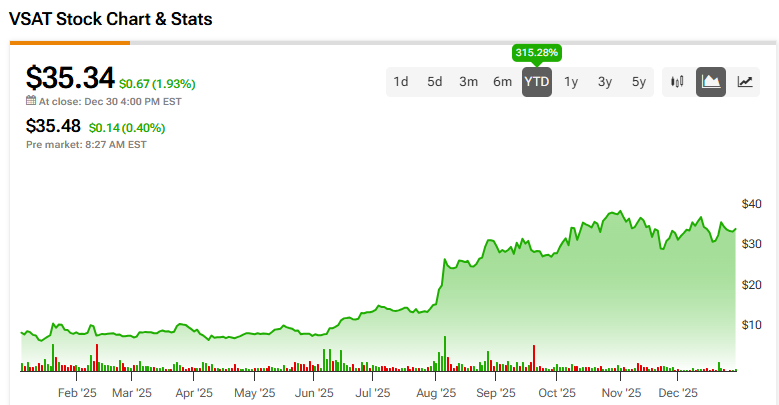Click the $35.34 closing price
This screenshot has height=405, width=779.
click(70, 78)
